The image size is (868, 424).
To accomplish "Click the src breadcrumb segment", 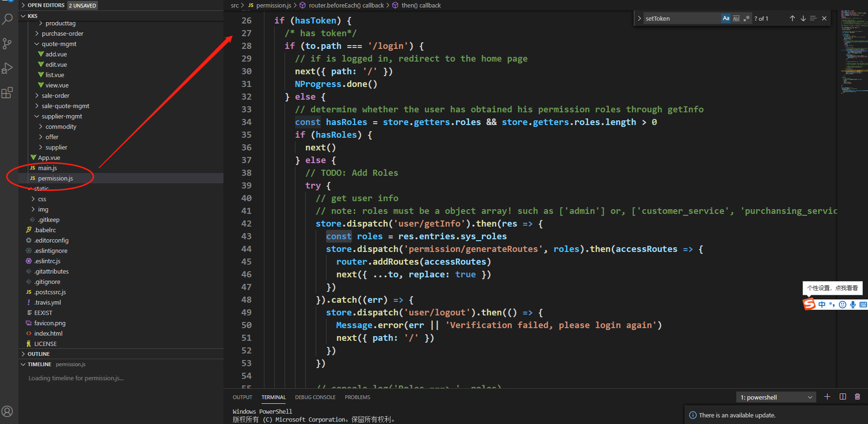I will point(235,5).
